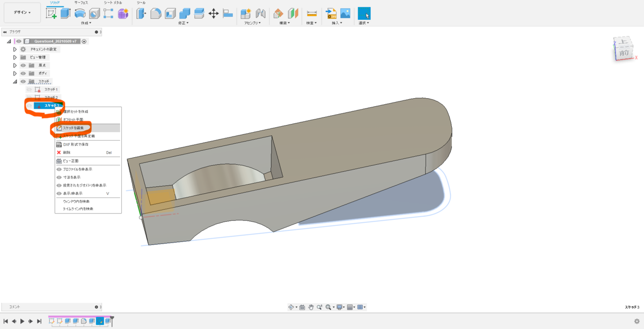Open the アセンブリ dropdown menu
The width and height of the screenshot is (644, 329).
252,23
